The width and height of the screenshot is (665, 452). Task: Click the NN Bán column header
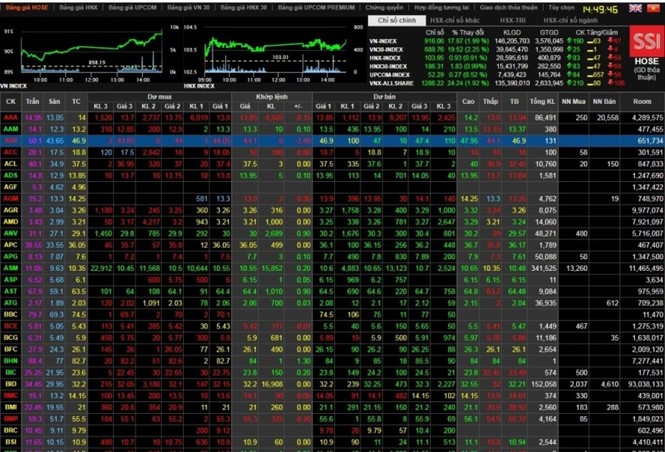(x=604, y=102)
